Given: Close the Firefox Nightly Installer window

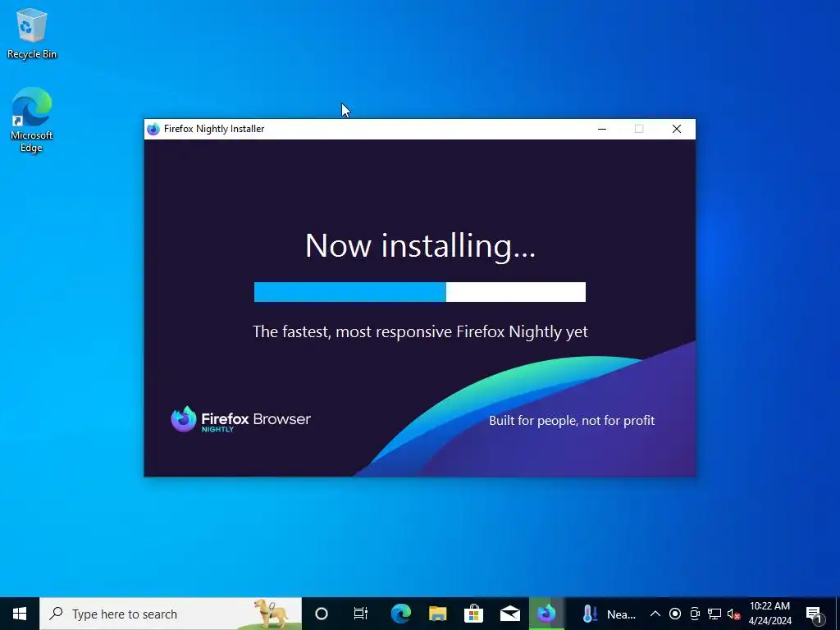Looking at the screenshot, I should click(x=677, y=129).
